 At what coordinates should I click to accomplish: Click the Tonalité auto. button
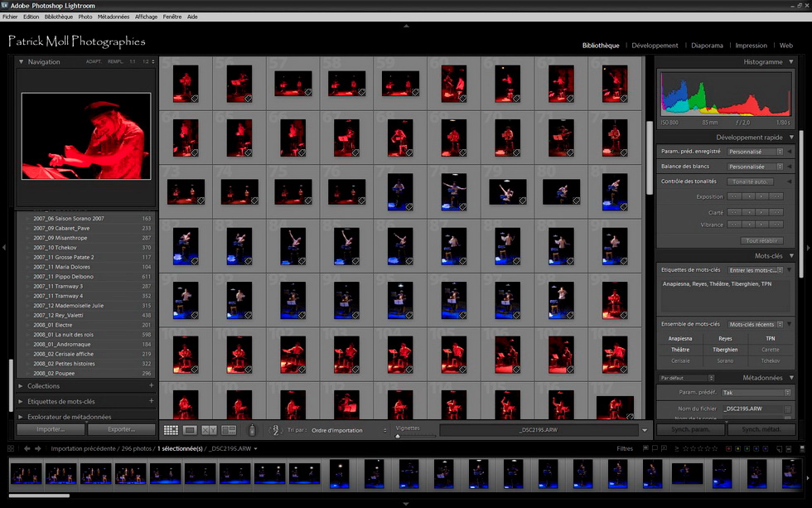750,181
